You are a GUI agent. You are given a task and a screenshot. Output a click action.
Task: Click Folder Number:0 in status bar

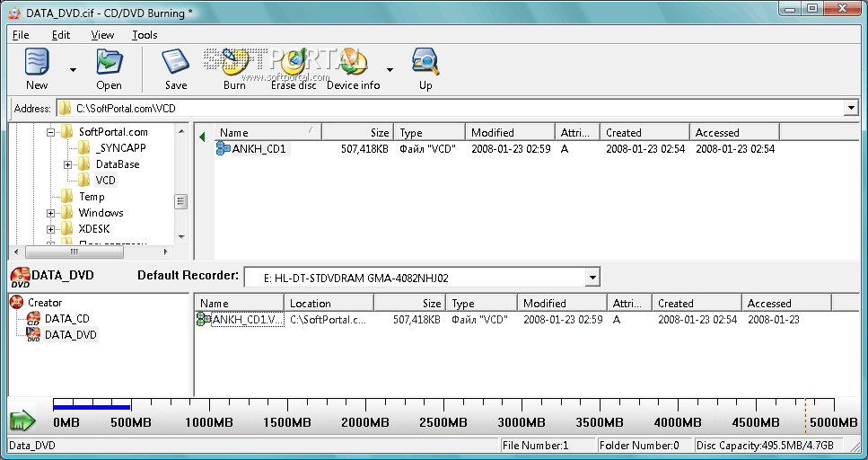point(644,445)
